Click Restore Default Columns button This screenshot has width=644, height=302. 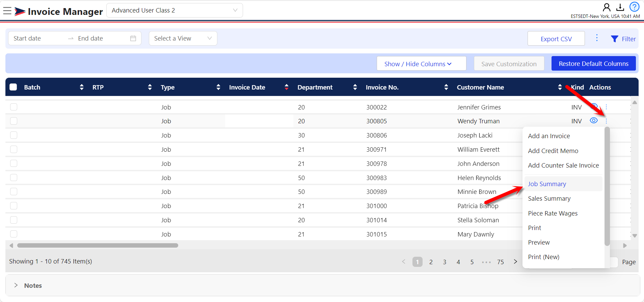coord(593,64)
